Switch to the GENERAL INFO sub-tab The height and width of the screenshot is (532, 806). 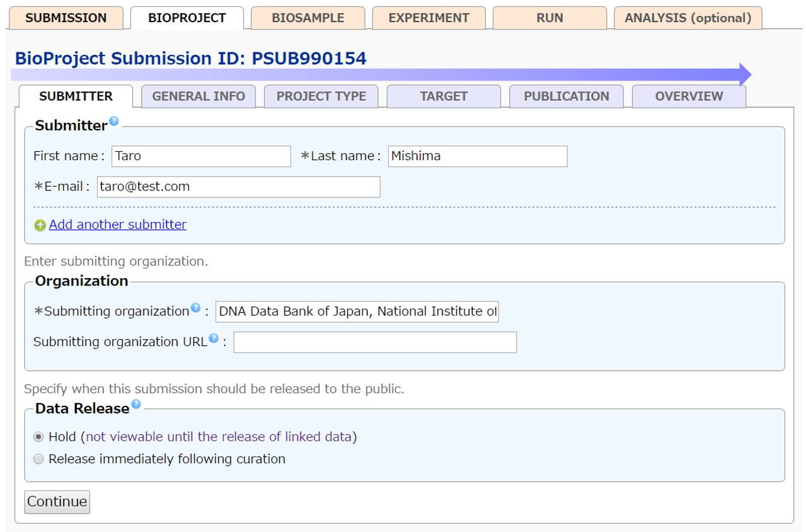coord(199,96)
